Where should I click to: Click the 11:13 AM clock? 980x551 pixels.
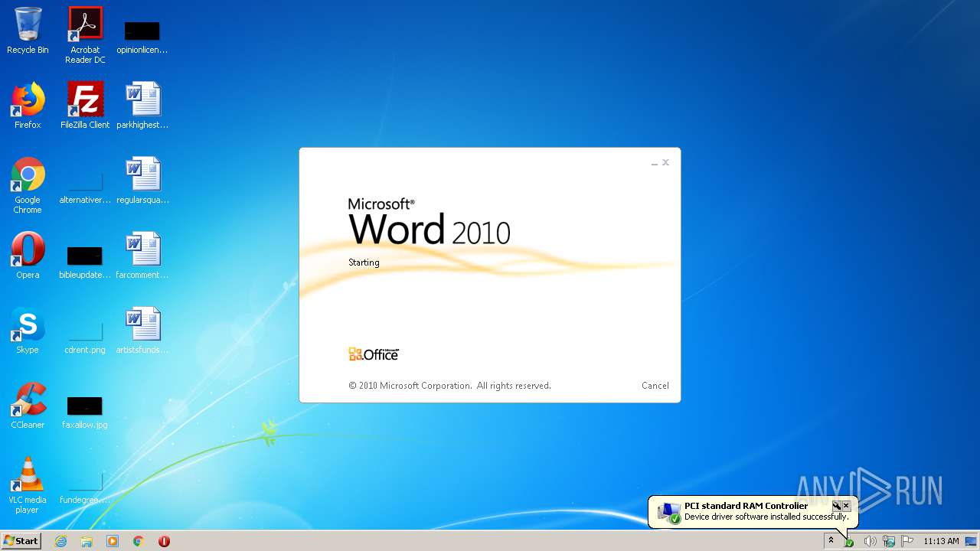[x=941, y=541]
